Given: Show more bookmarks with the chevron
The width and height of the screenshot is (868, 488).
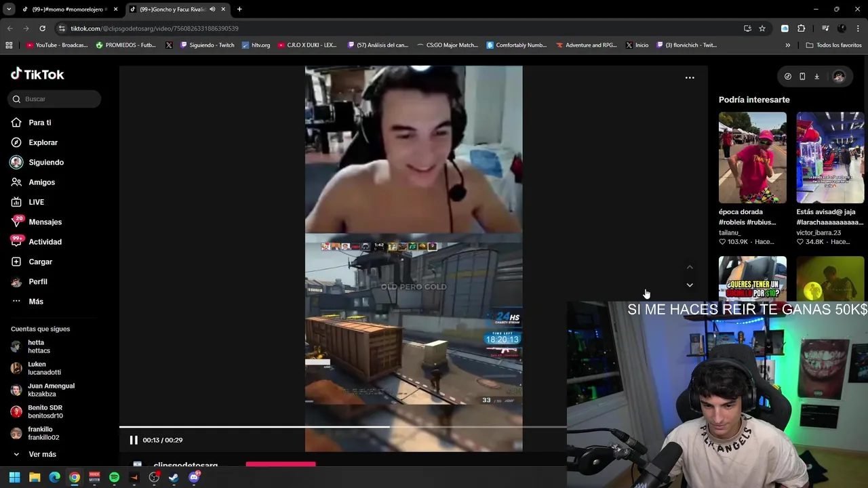Looking at the screenshot, I should point(788,45).
